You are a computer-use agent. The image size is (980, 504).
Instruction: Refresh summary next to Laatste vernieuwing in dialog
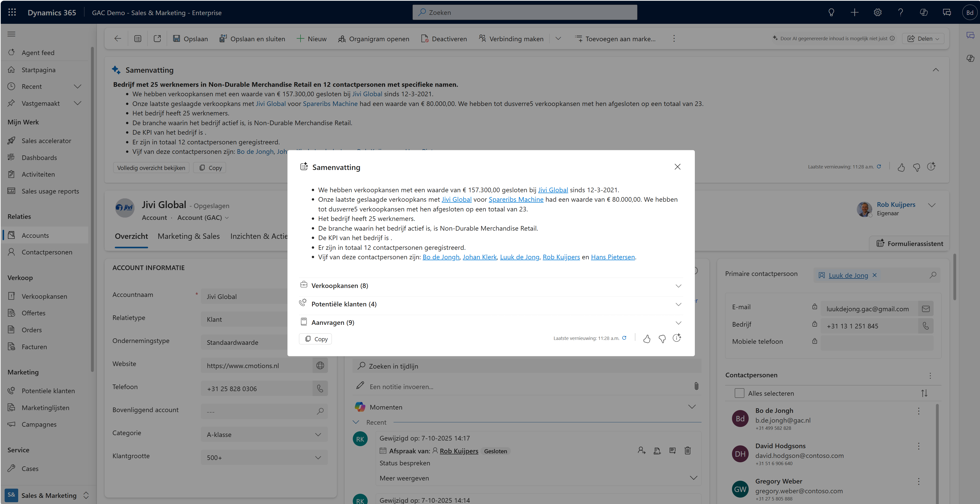pos(624,338)
